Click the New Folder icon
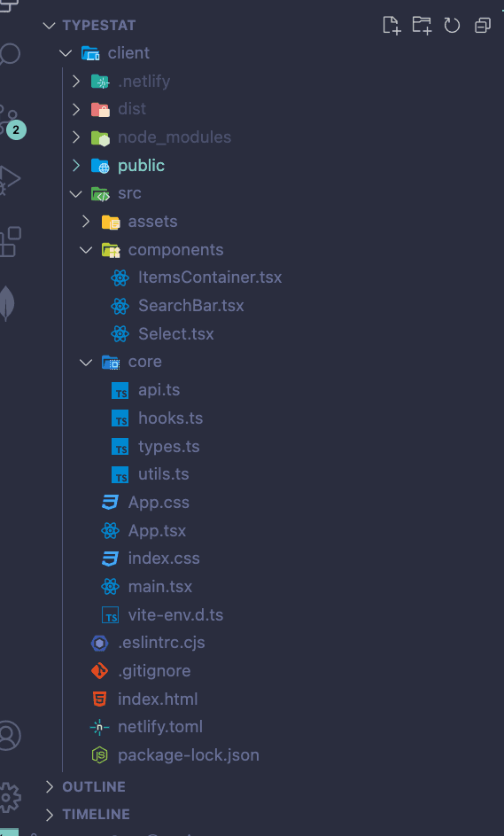This screenshot has height=836, width=504. (x=422, y=25)
